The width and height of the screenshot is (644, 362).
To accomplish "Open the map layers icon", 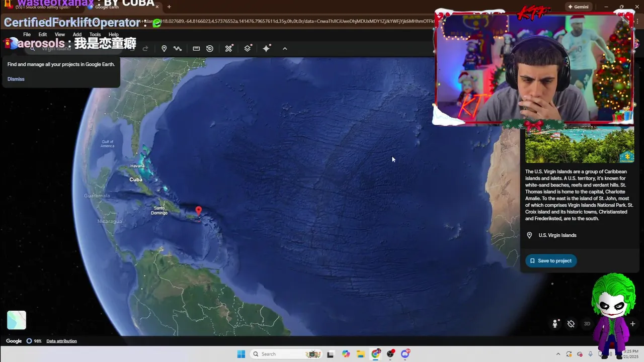I will click(248, 48).
